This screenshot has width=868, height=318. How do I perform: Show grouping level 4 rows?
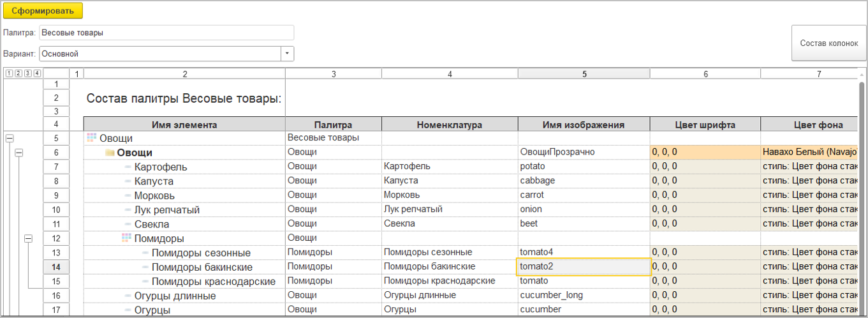click(37, 73)
